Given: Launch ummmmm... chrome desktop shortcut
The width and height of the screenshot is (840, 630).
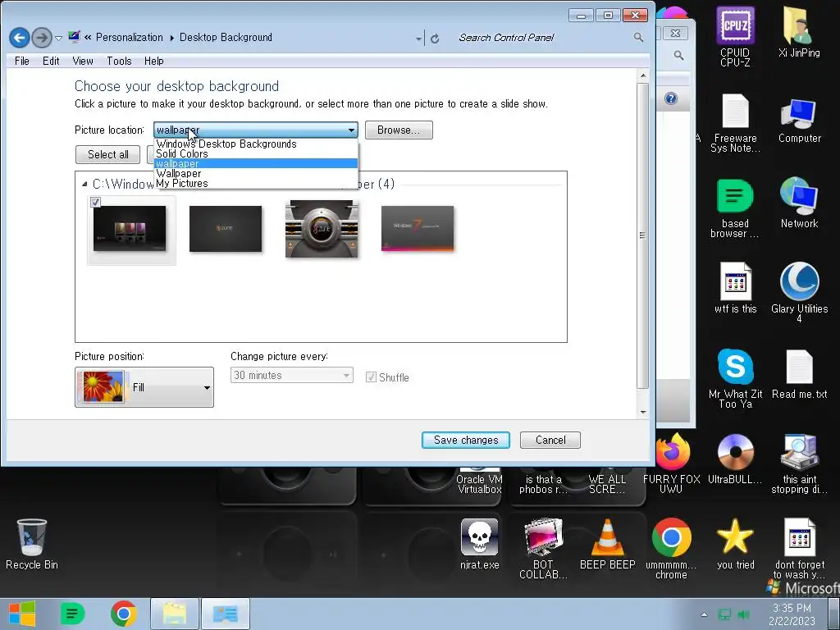Looking at the screenshot, I should (671, 549).
